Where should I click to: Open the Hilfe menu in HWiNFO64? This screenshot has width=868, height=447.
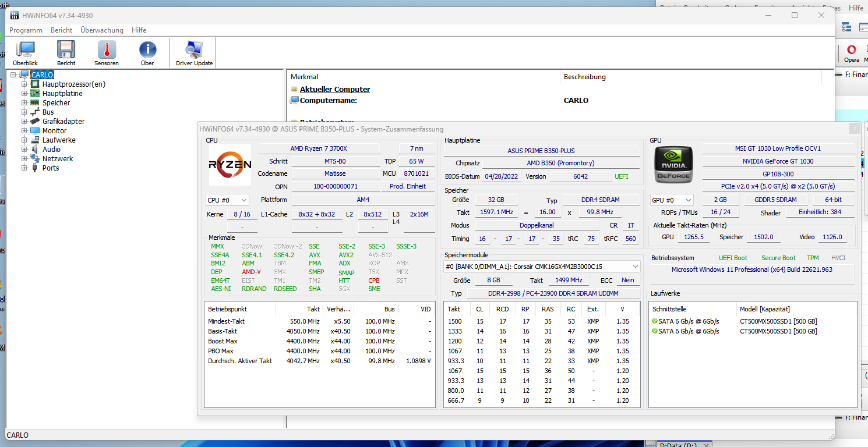click(x=139, y=30)
